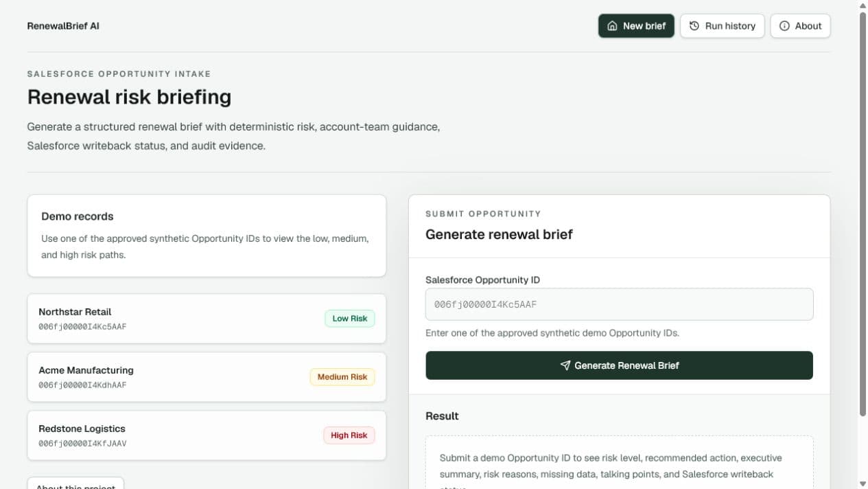The width and height of the screenshot is (868, 489).
Task: Click the SUBMIT OPPORTUNITY section label
Action: click(x=483, y=214)
